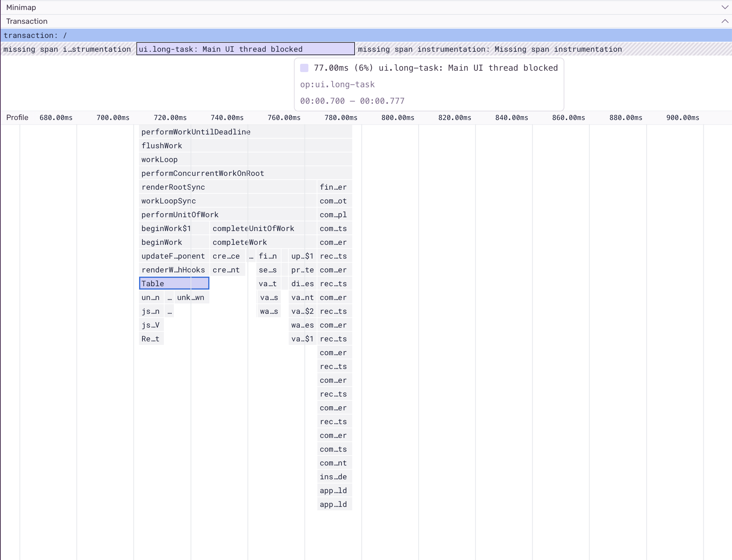Image resolution: width=732 pixels, height=560 pixels.
Task: Expand the Minimap section chevron
Action: [725, 7]
